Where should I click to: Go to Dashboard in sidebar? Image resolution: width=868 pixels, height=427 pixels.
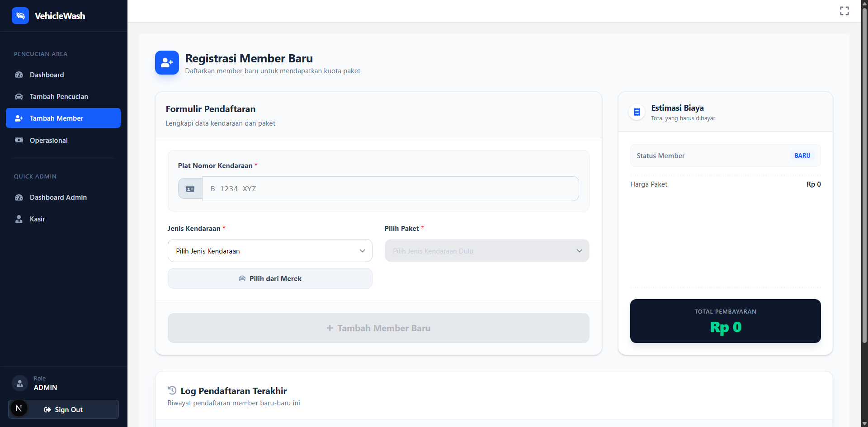(x=47, y=75)
